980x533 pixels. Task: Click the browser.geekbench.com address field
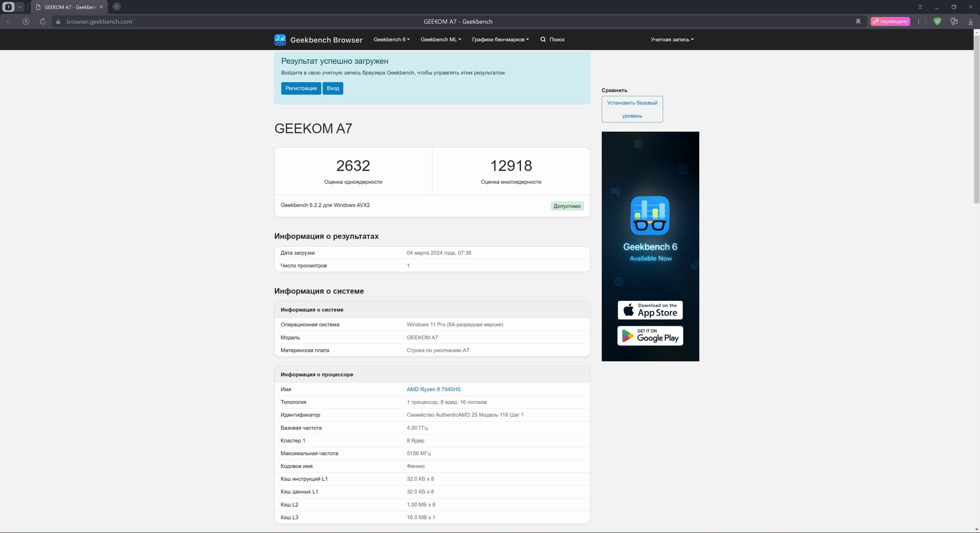click(99, 22)
